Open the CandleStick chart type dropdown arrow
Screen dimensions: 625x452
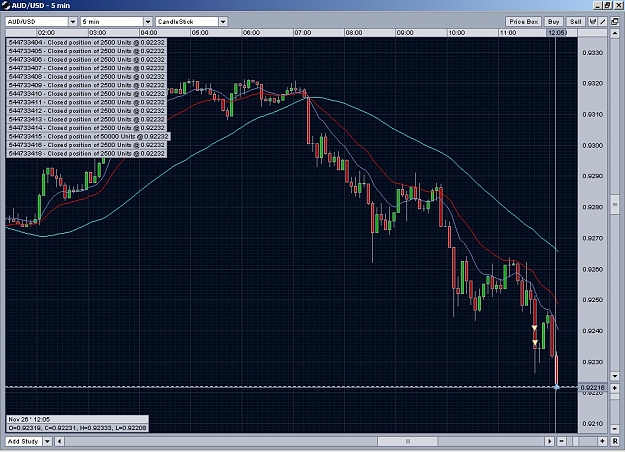(x=223, y=22)
